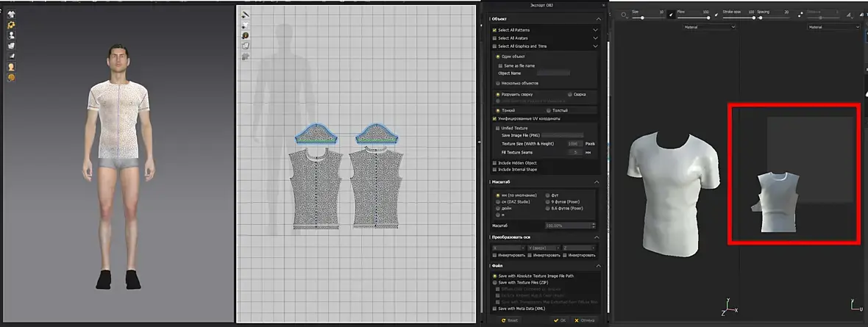Check Save with Meta Data (XML)
The height and width of the screenshot is (327, 868).
[x=495, y=309]
